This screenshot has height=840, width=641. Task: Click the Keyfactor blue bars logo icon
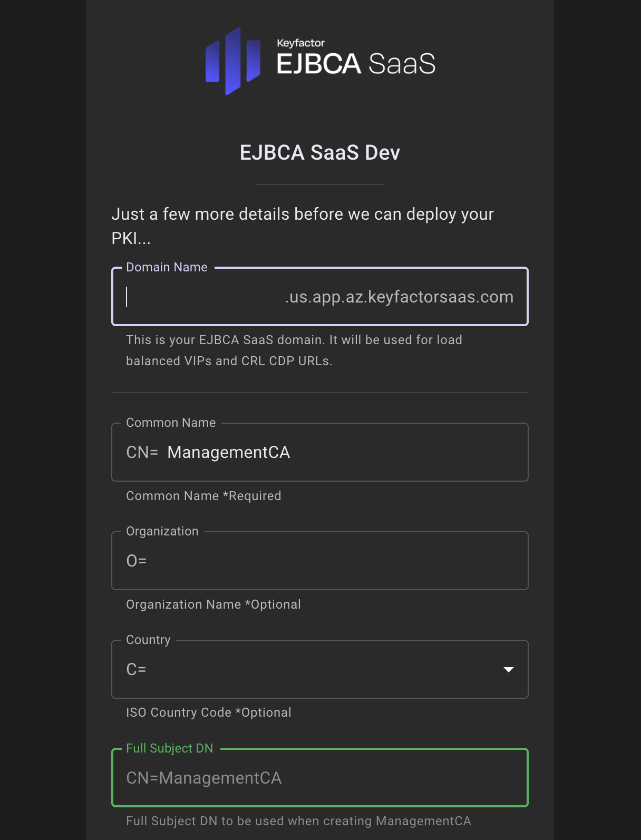232,61
